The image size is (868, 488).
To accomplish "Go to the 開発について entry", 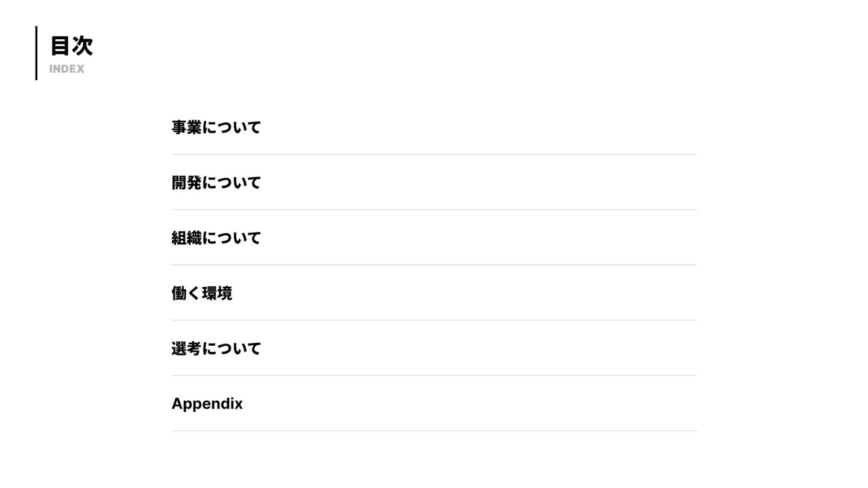I will point(216,183).
